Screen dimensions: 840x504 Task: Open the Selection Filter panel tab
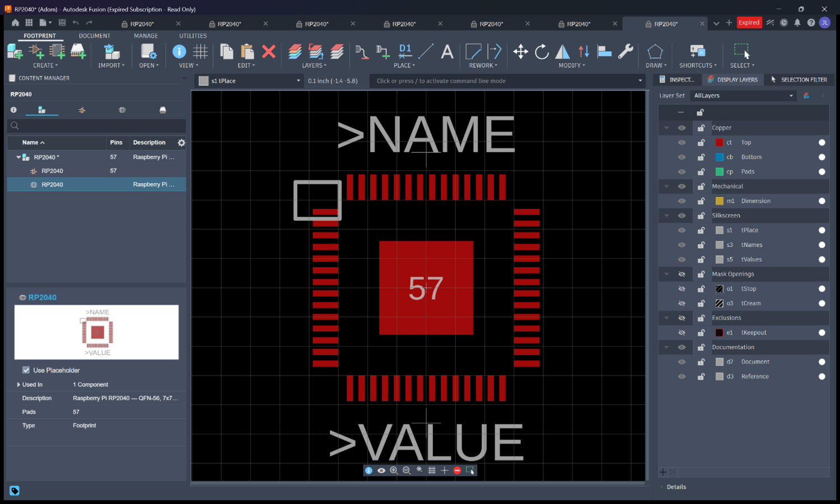tap(799, 80)
